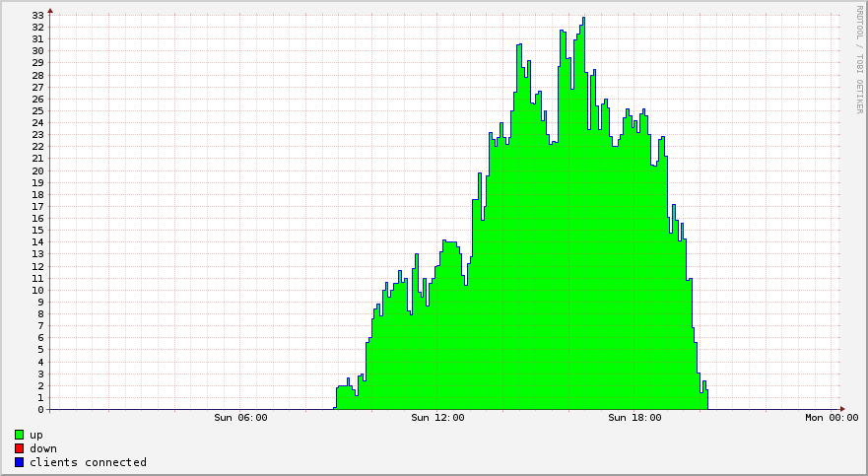Click the y-axis value 22
The height and width of the screenshot is (476, 868).
coord(37,147)
